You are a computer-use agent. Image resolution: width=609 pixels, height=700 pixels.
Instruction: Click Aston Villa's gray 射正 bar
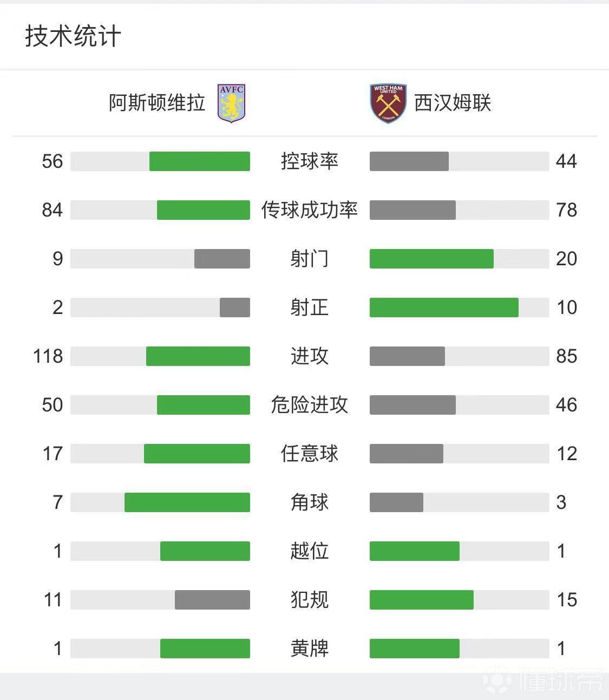tap(235, 308)
